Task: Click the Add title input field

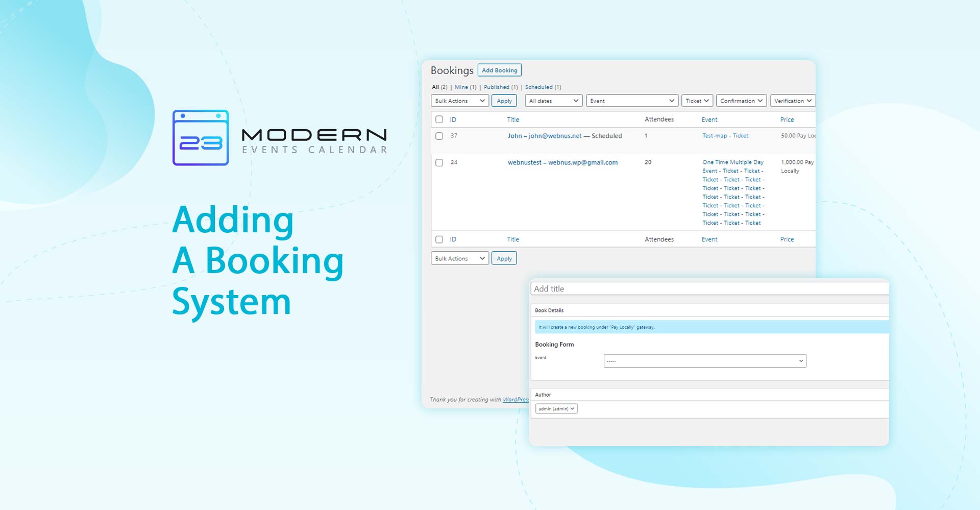Action: [x=710, y=289]
